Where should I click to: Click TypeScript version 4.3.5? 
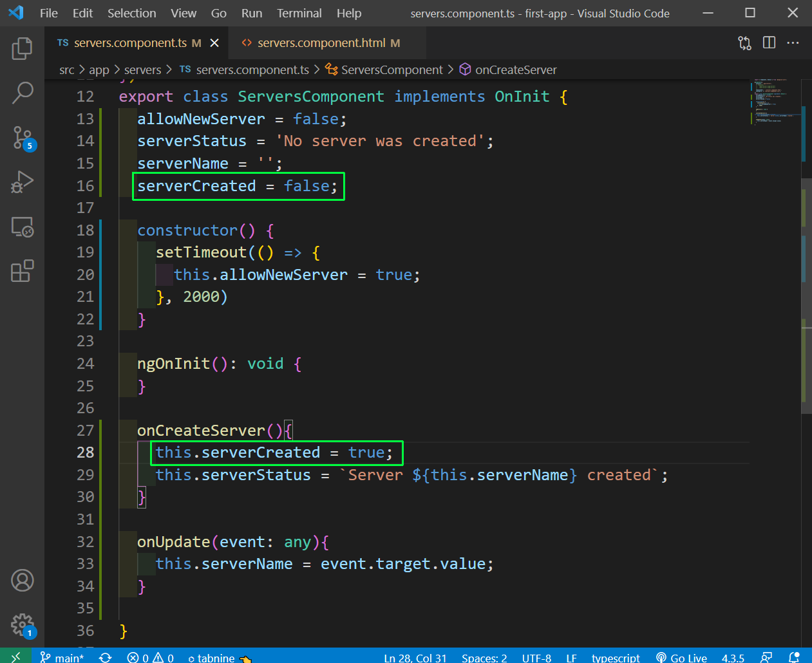[x=733, y=657]
